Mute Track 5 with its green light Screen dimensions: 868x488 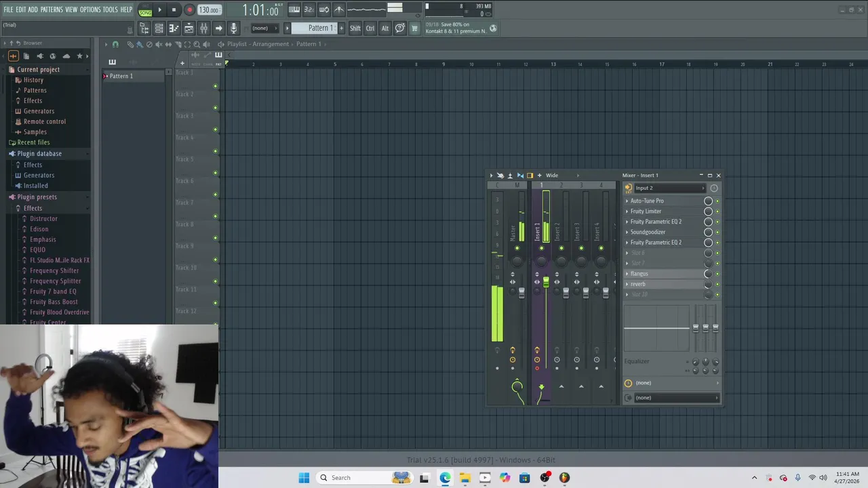click(216, 173)
